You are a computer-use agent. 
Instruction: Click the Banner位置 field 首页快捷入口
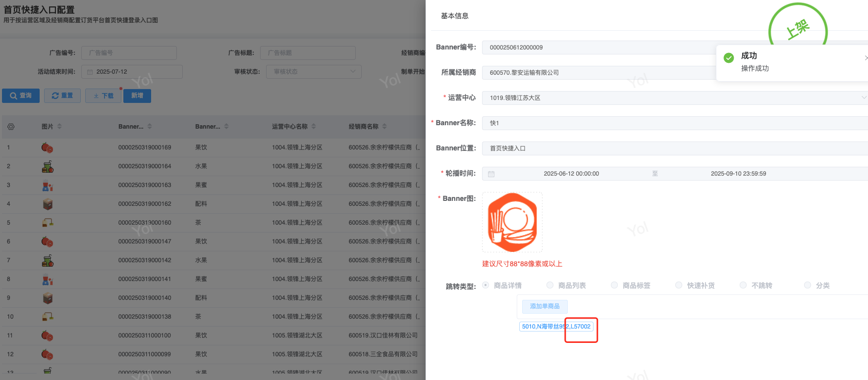click(675, 148)
